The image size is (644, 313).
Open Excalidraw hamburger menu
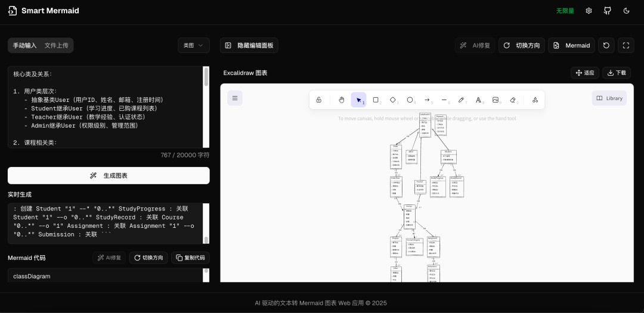pyautogui.click(x=235, y=98)
